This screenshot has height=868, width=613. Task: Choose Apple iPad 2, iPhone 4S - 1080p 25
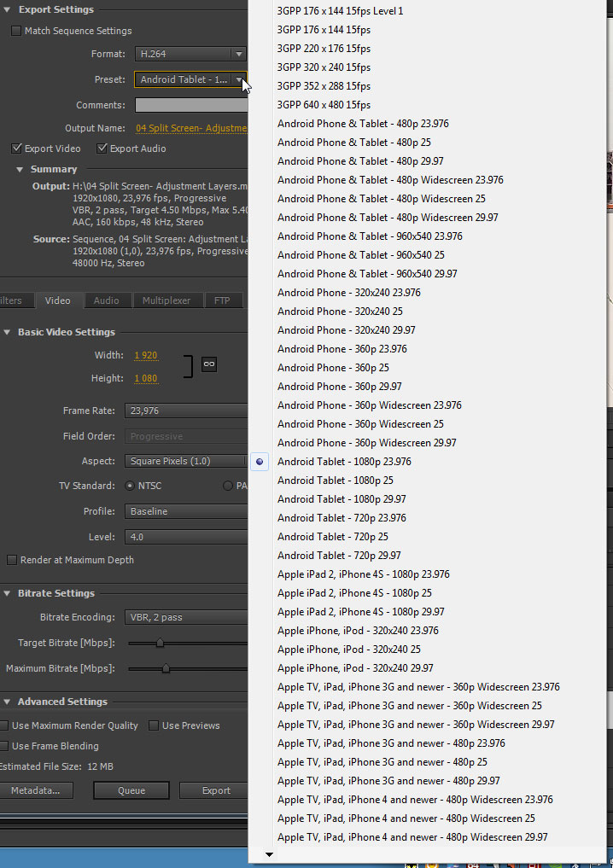354,593
